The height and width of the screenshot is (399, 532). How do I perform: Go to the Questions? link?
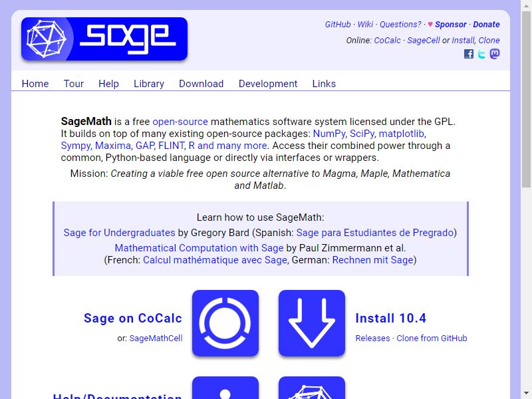click(400, 25)
